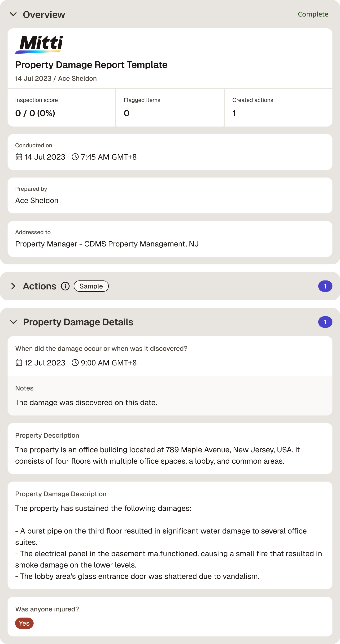This screenshot has width=340, height=644.
Task: Click the Conducted on calendar icon
Action: click(x=19, y=157)
